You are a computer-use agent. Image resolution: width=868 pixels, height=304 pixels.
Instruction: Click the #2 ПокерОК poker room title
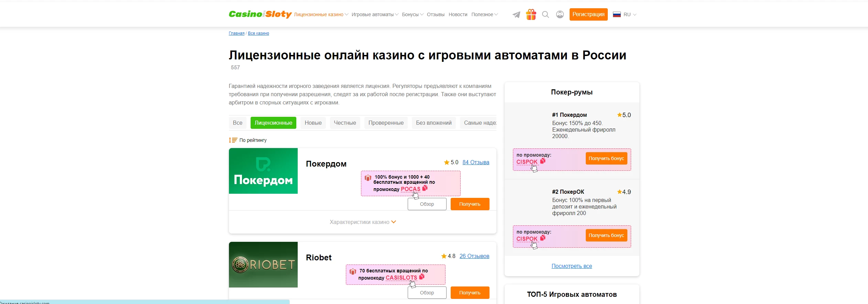(x=568, y=192)
